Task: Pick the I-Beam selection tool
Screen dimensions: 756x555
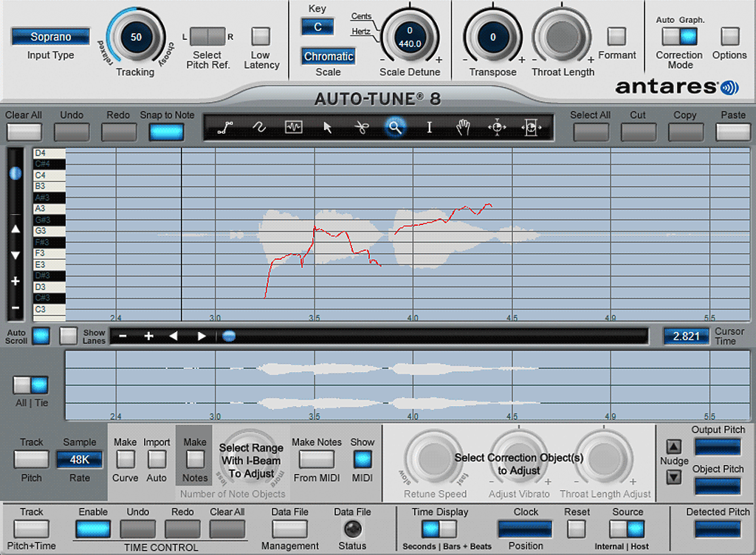Action: tap(429, 127)
